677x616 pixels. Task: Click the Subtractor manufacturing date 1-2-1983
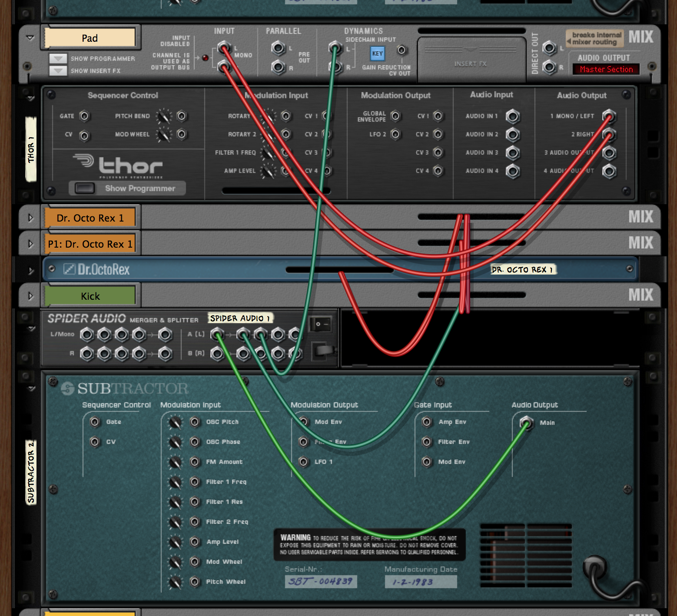tap(421, 581)
